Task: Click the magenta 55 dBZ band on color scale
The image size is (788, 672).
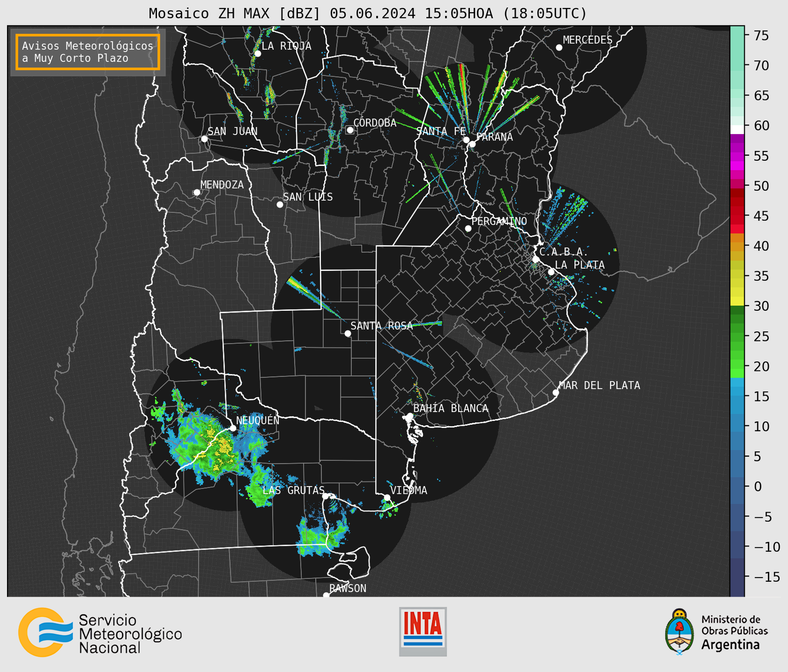Action: [x=737, y=156]
